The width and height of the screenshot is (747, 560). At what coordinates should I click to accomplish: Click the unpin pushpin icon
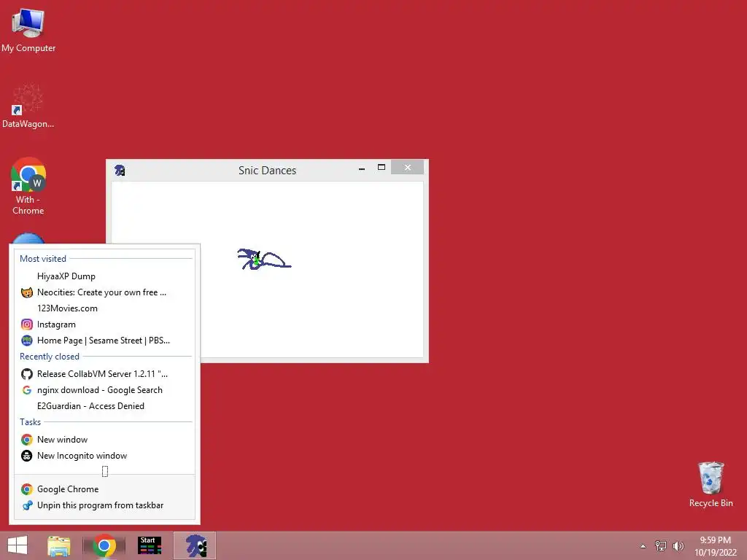[27, 505]
